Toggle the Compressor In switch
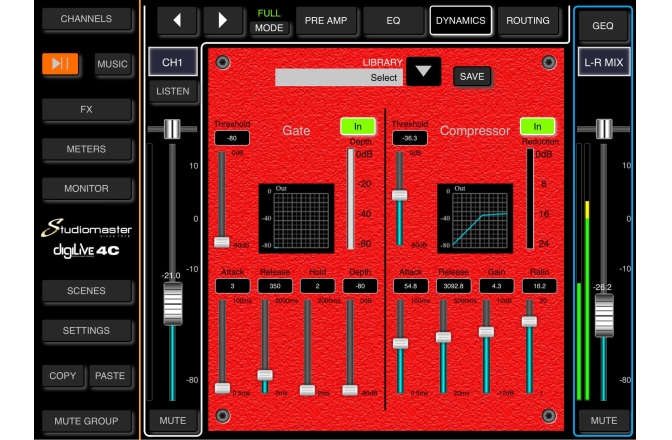 click(537, 126)
